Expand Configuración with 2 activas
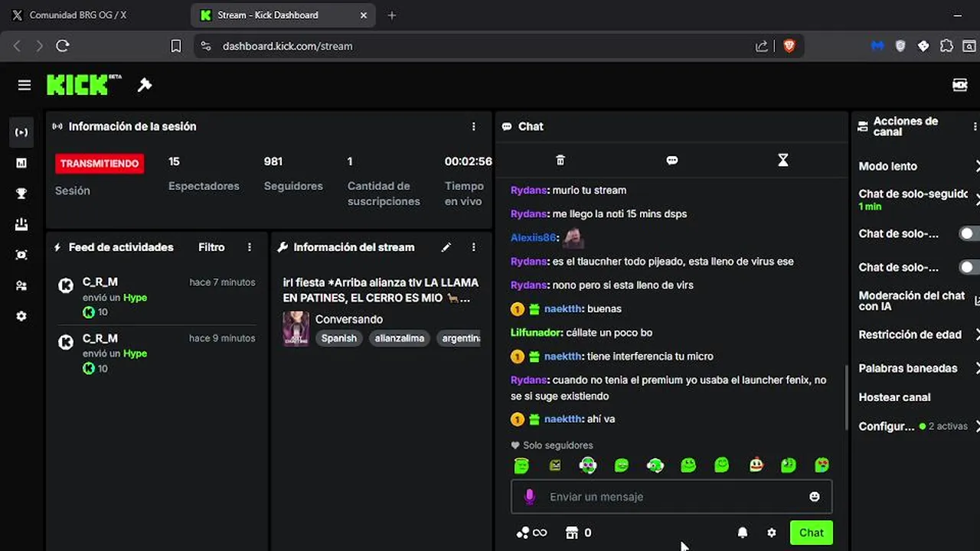This screenshot has width=980, height=551. click(x=918, y=426)
